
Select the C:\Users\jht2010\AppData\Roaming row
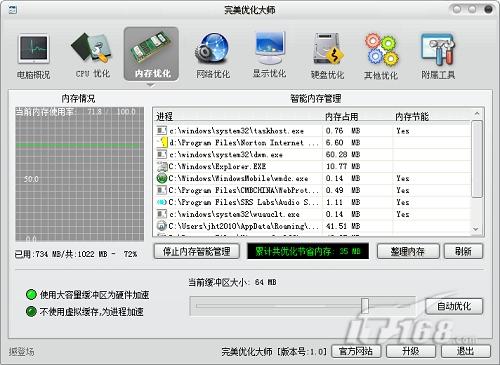pos(313,226)
